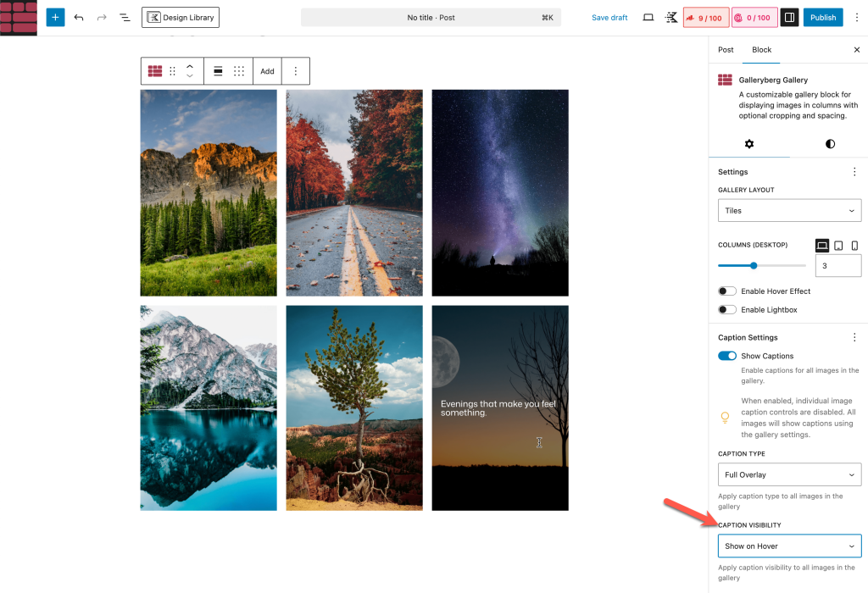Click the Publish button
The image size is (868, 593).
coord(822,17)
